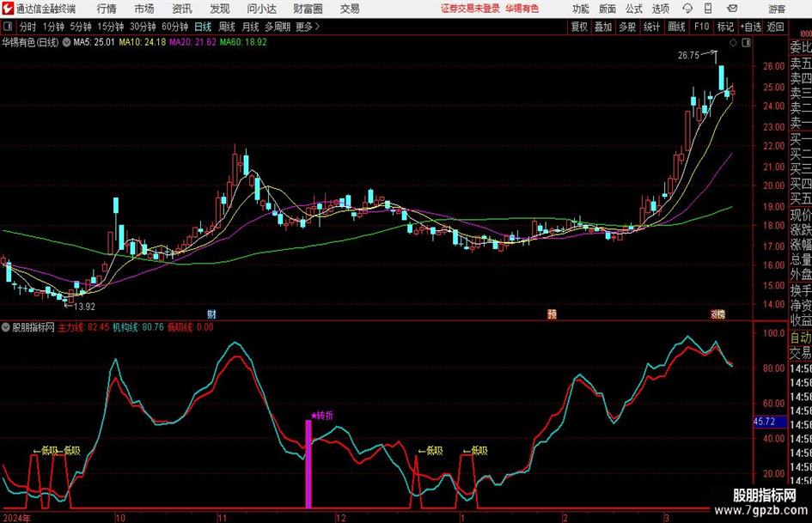
Task: Click the 证券交易未登录 login link
Action: (470, 9)
